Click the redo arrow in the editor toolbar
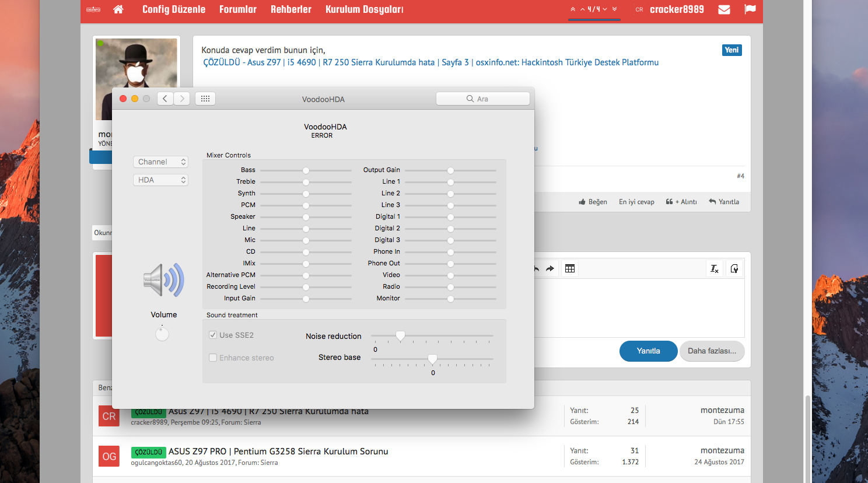Image resolution: width=868 pixels, height=483 pixels. pos(549,268)
